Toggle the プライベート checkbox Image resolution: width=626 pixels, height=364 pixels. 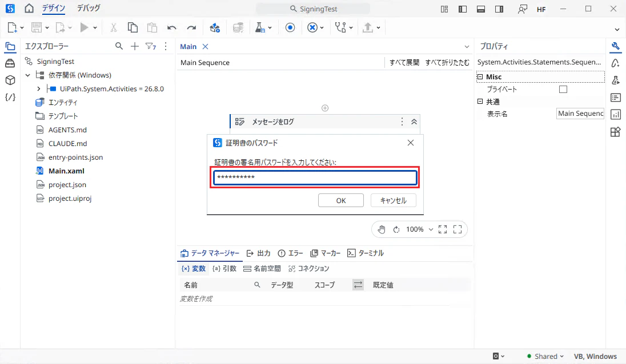563,90
